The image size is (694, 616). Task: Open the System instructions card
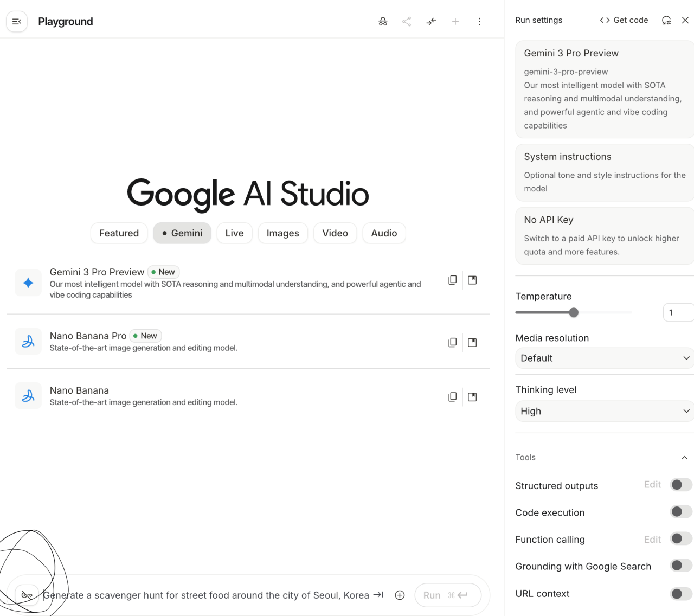coord(605,172)
